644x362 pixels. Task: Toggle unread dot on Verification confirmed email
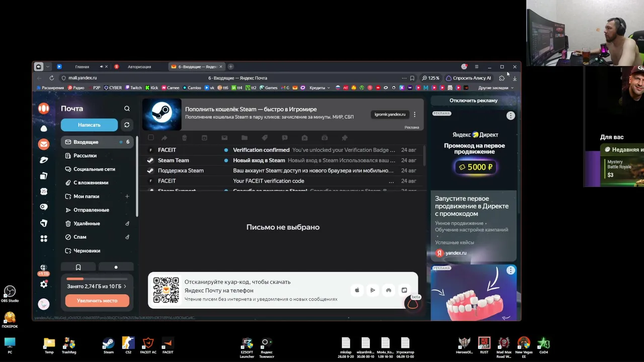click(226, 150)
